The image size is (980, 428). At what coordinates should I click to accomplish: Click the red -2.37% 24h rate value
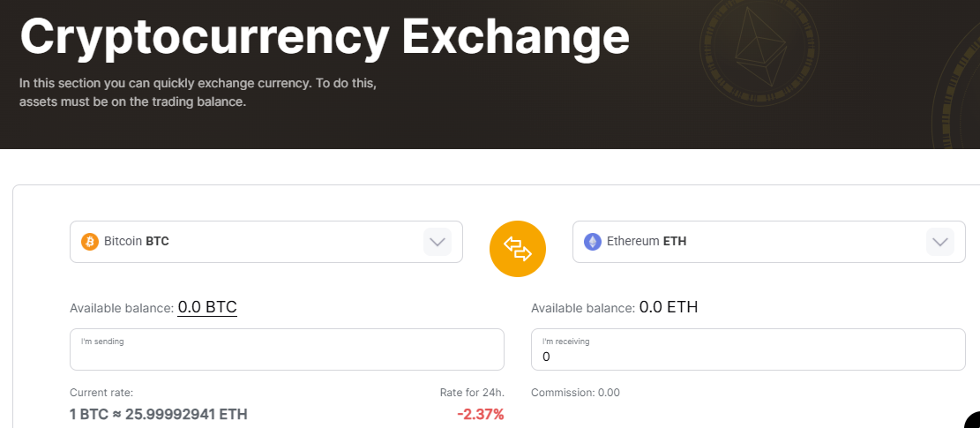click(x=480, y=414)
